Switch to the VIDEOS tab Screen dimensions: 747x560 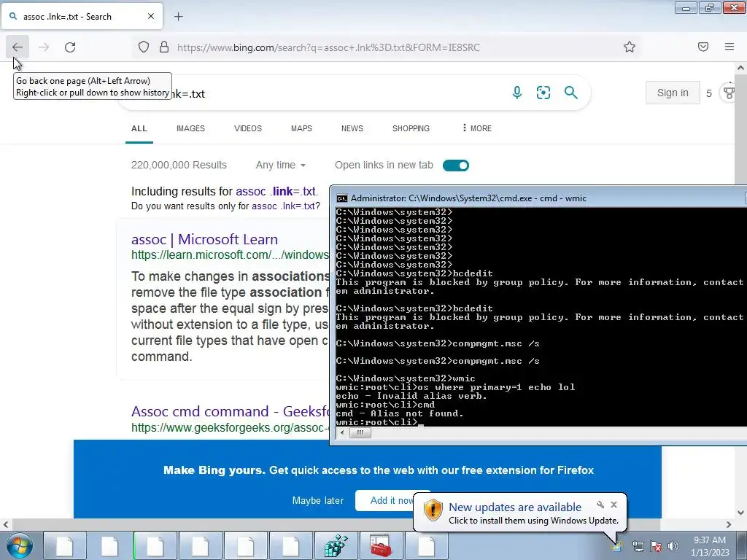[x=248, y=128]
